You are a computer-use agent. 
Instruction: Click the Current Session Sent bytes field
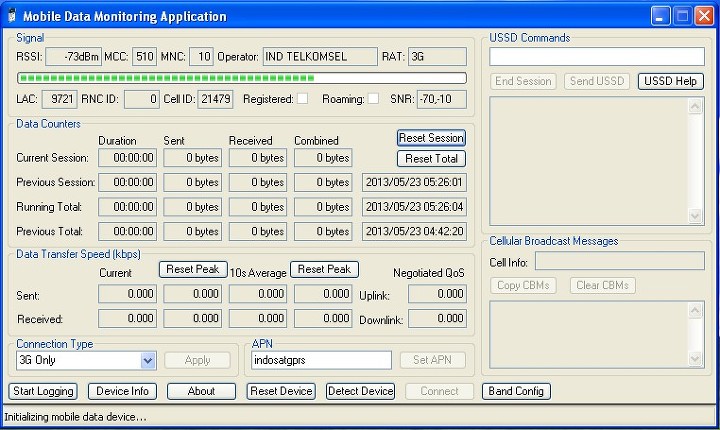pyautogui.click(x=193, y=158)
